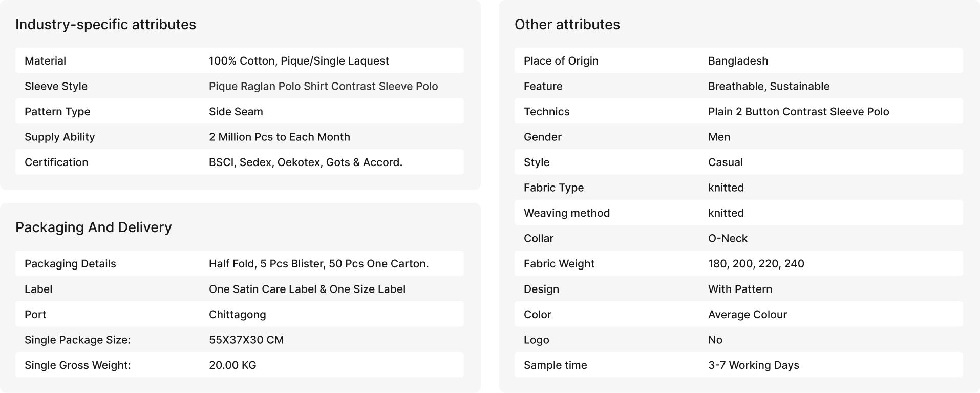Screen dimensions: 980x393
Task: Click the Place of Origin value Bangladesh
Action: pyautogui.click(x=738, y=61)
